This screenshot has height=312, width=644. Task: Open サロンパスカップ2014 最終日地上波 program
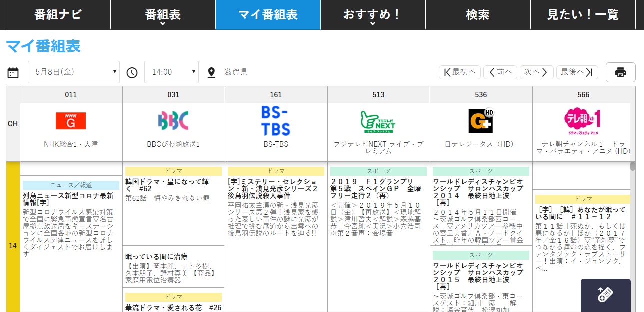(478, 192)
